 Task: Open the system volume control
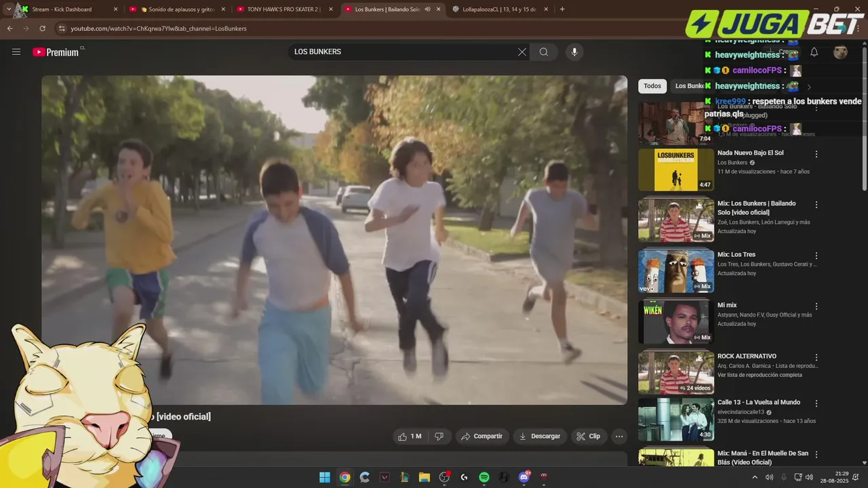[x=809, y=477]
